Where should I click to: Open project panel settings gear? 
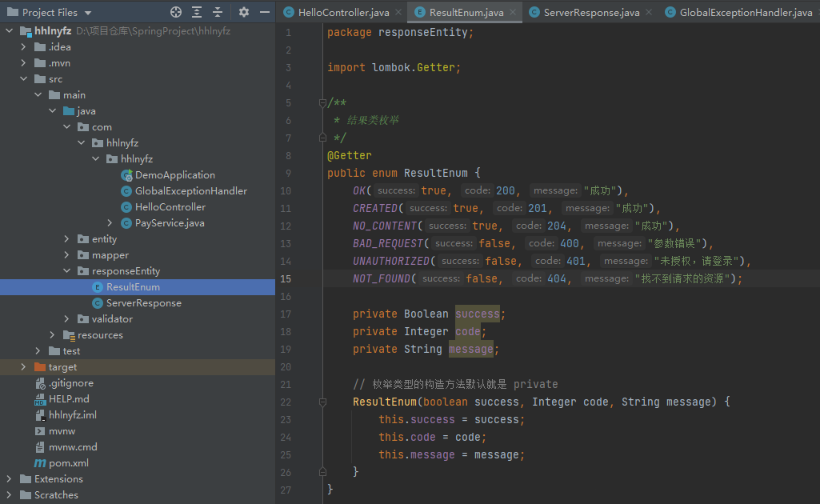244,12
